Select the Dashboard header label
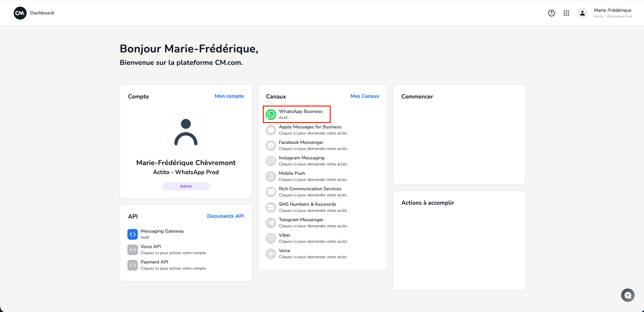The image size is (644, 312). pyautogui.click(x=42, y=13)
